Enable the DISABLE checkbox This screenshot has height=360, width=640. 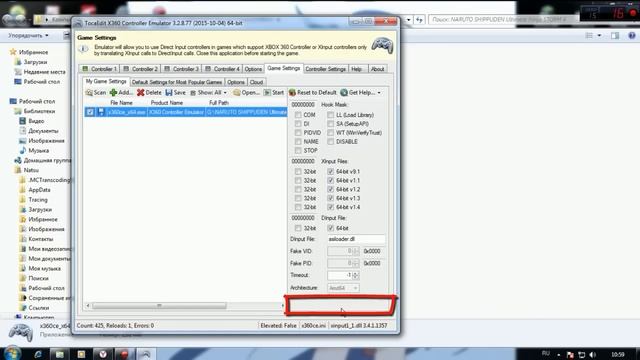point(330,142)
